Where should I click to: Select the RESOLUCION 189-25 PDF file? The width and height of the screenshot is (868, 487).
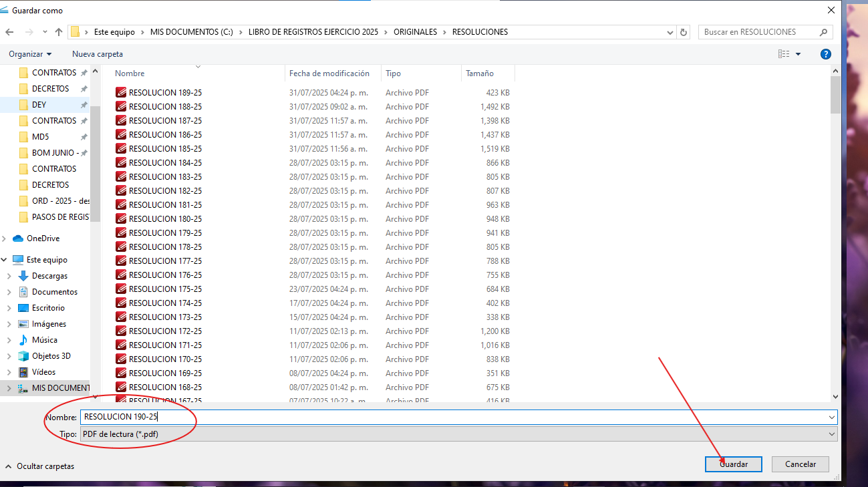coord(165,93)
